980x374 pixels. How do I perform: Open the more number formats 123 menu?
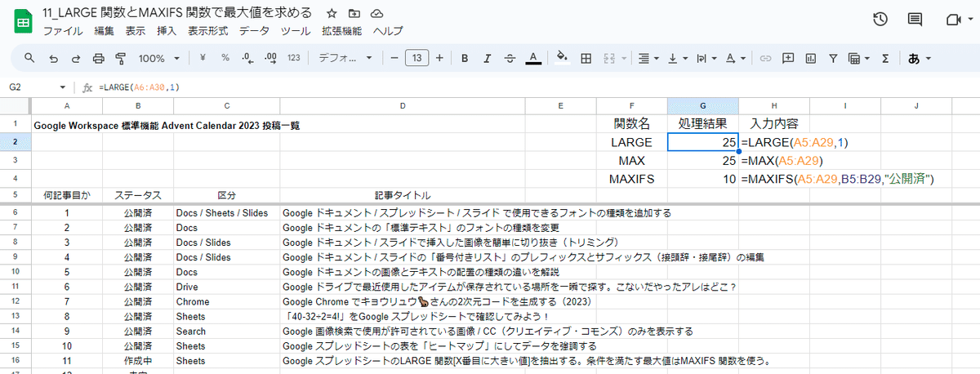click(295, 58)
